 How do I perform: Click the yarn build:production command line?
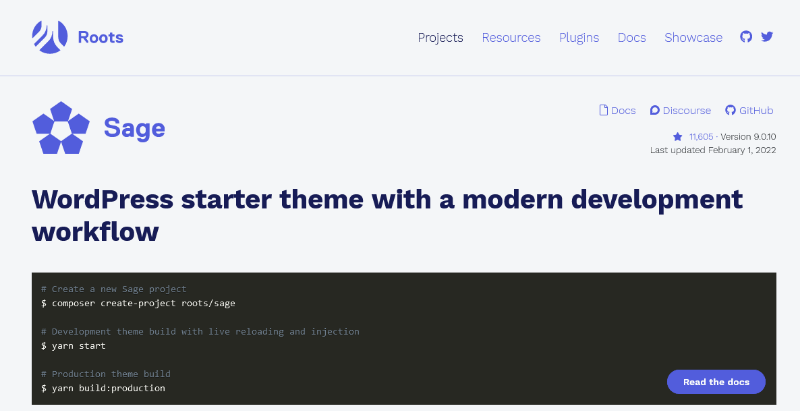coord(103,388)
